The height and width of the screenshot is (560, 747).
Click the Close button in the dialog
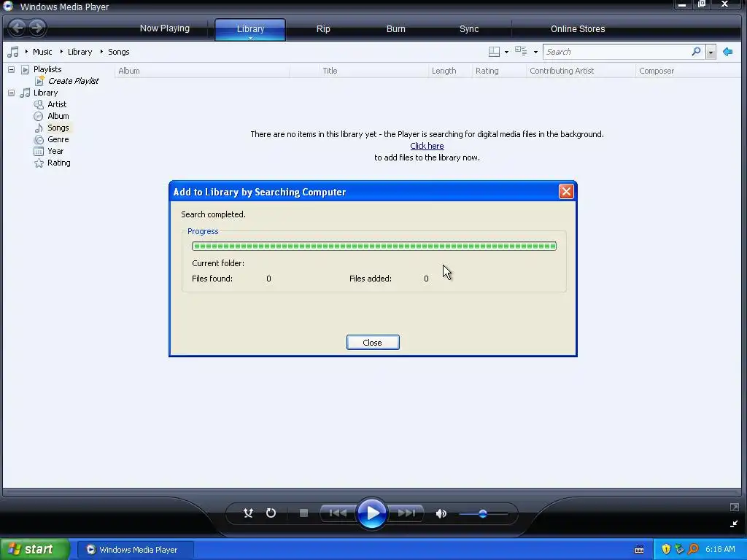373,343
